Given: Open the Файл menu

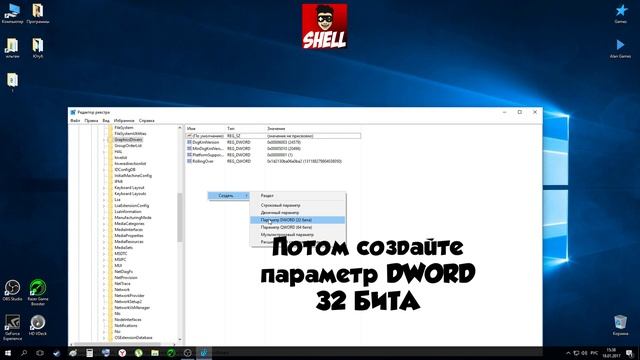Looking at the screenshot, I should click(75, 121).
